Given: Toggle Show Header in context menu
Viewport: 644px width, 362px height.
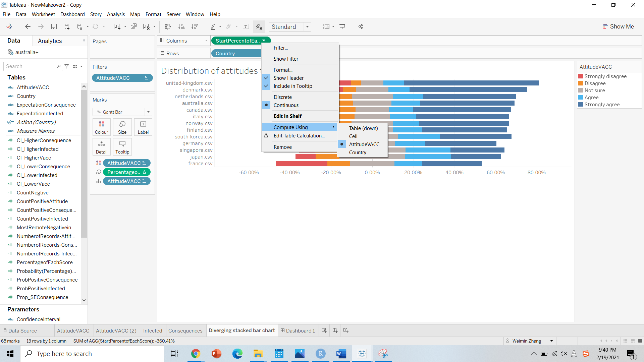Looking at the screenshot, I should pyautogui.click(x=288, y=78).
